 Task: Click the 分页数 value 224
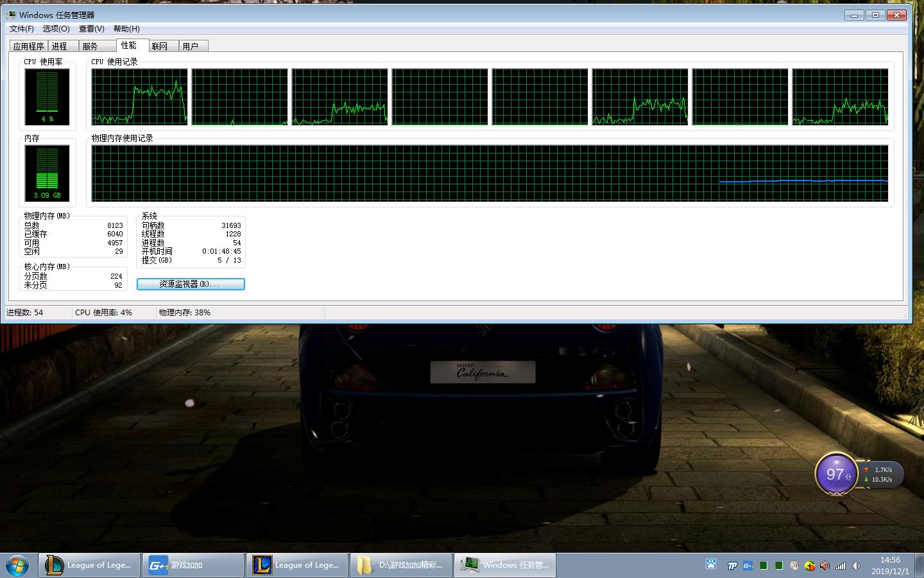click(116, 276)
